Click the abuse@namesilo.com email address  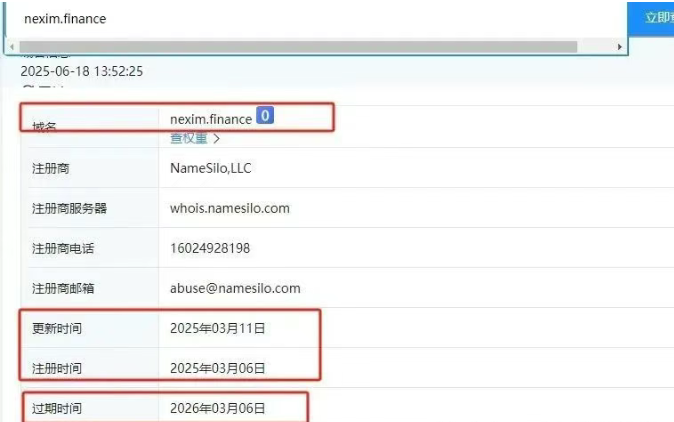pos(235,288)
